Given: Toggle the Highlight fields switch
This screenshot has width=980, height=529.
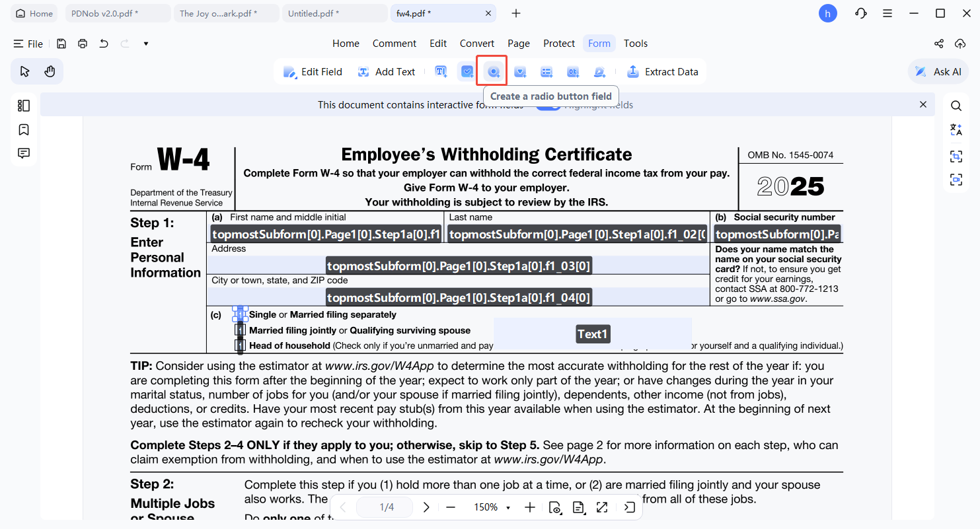Looking at the screenshot, I should click(x=548, y=104).
